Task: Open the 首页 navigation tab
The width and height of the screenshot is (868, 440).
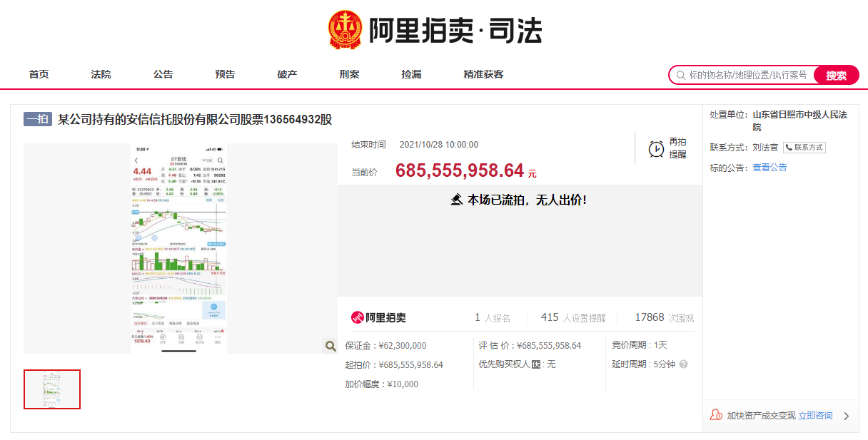Action: 39,74
